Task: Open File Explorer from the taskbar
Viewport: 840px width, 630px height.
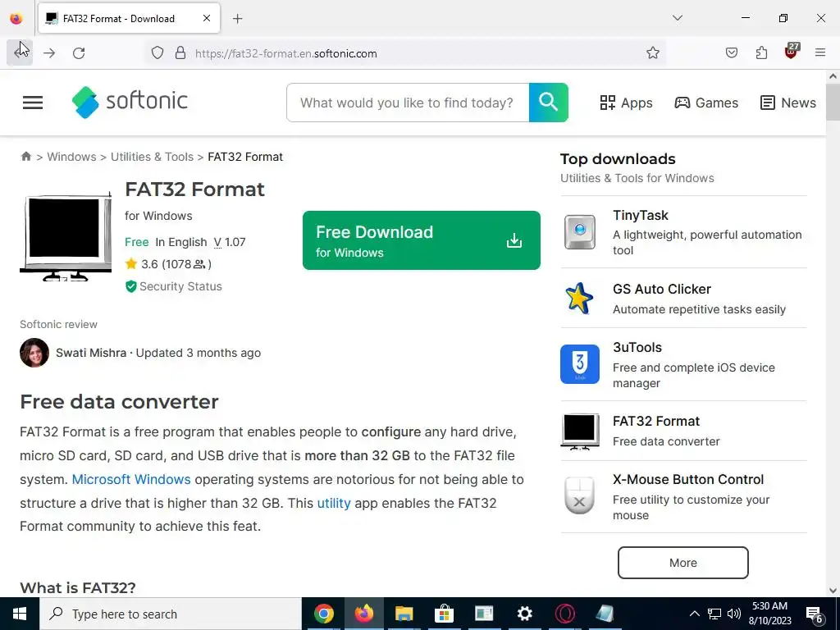Action: click(x=404, y=614)
